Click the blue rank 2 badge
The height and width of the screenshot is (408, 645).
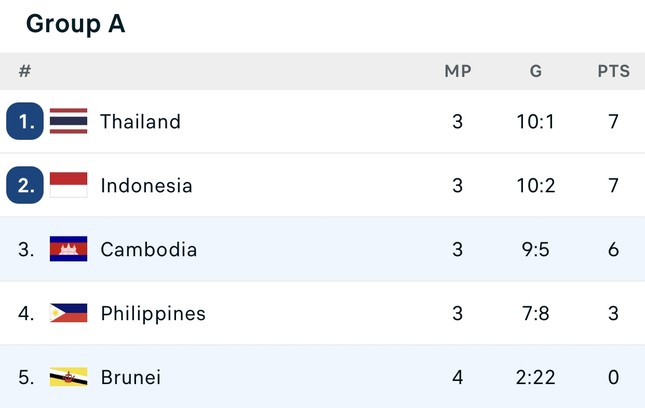25,185
